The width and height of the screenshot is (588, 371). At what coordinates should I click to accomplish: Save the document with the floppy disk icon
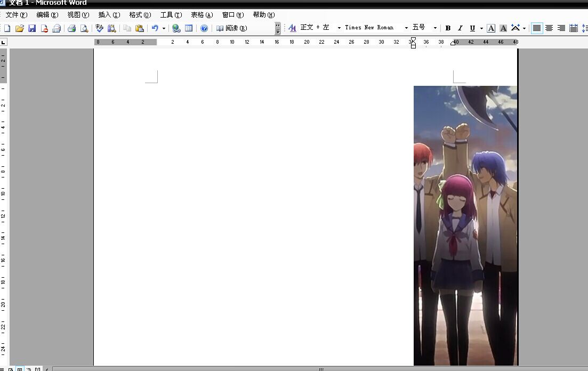point(32,28)
